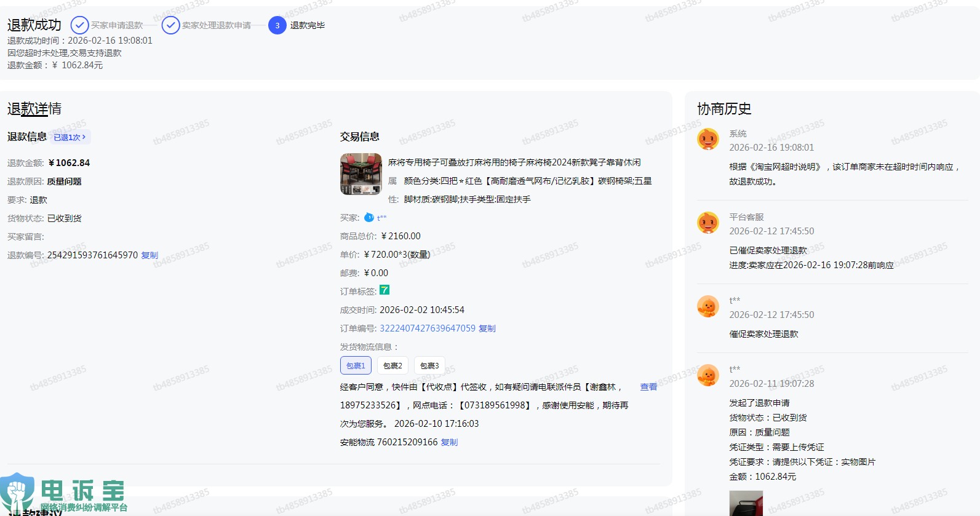Open 查看 to view full logistics details
980x516 pixels.
tap(648, 387)
